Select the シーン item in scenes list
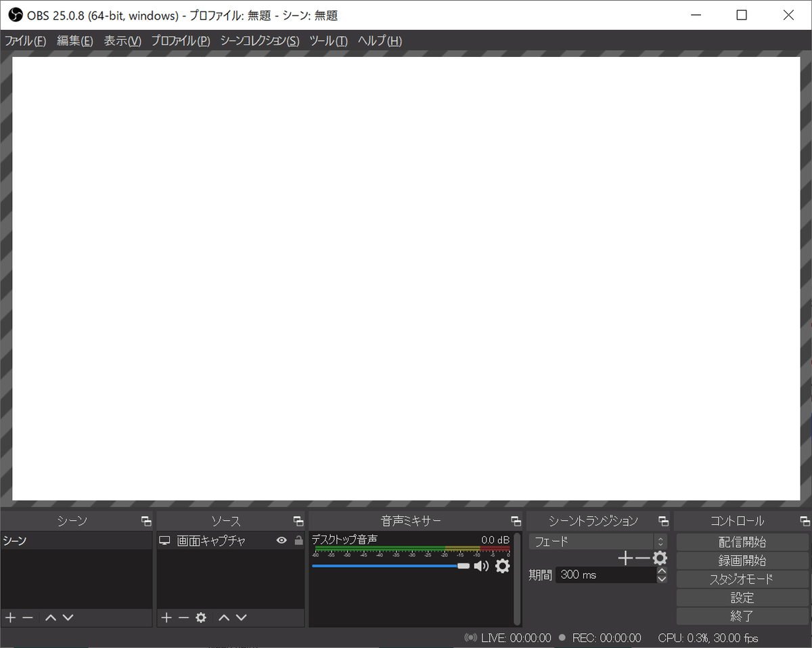 76,540
